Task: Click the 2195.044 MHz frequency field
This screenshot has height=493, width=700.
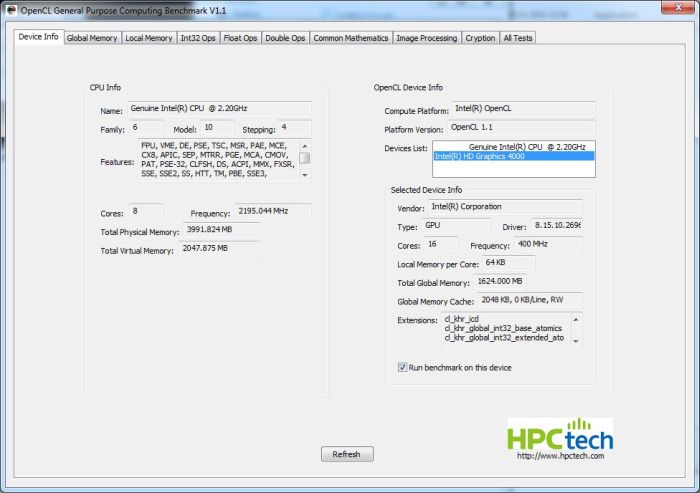Action: point(273,211)
